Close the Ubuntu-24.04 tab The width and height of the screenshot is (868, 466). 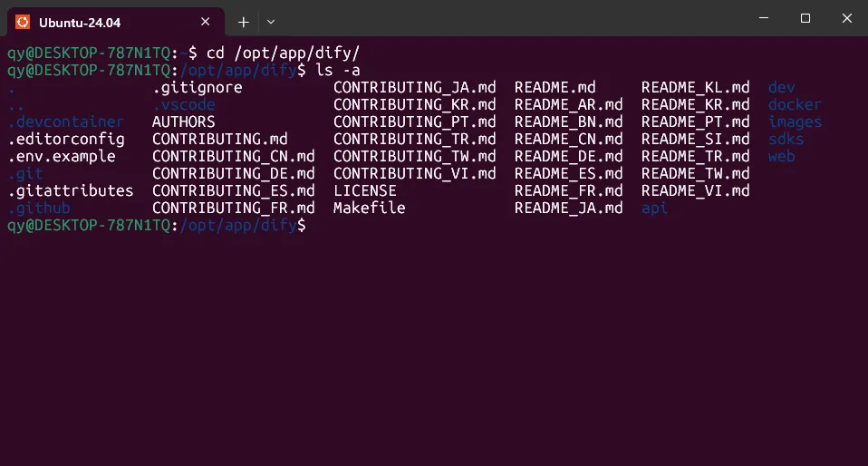(207, 21)
